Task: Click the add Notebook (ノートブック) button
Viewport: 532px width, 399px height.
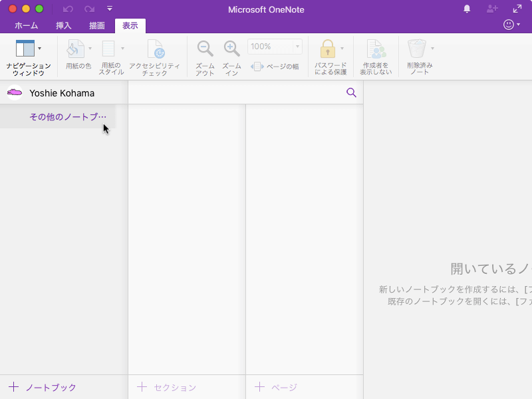Action: click(x=43, y=387)
